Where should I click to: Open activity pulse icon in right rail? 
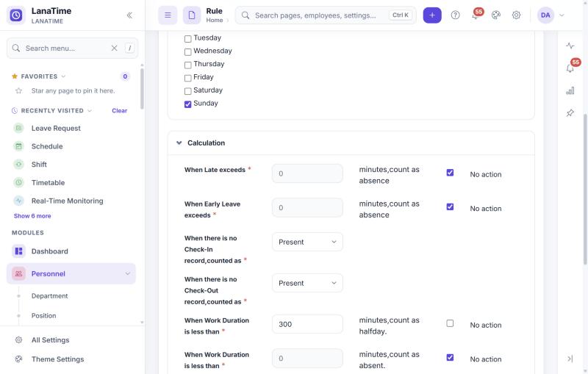pyautogui.click(x=570, y=46)
